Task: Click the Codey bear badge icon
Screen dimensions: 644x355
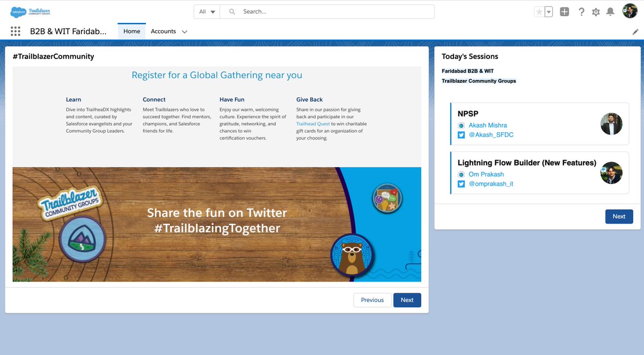Action: [x=352, y=255]
